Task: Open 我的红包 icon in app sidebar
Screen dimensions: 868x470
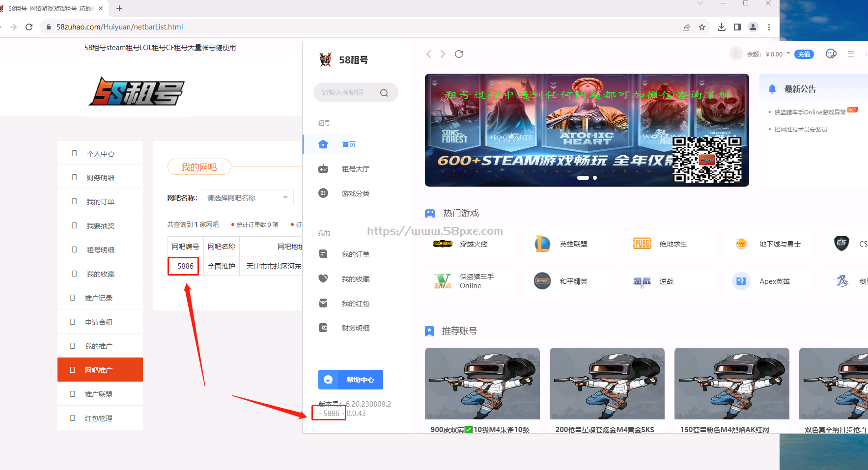Action: [323, 303]
